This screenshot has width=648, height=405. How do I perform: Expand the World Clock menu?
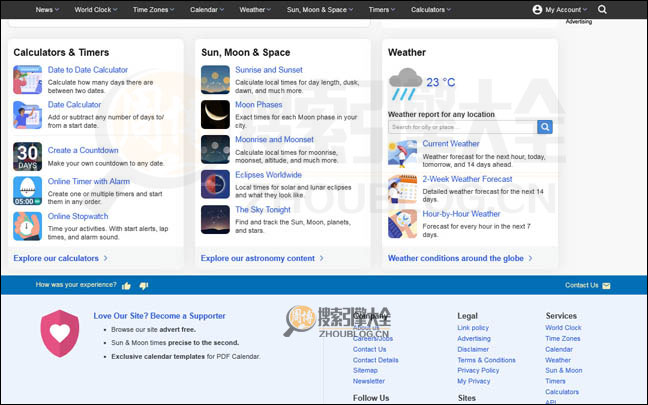pos(96,10)
